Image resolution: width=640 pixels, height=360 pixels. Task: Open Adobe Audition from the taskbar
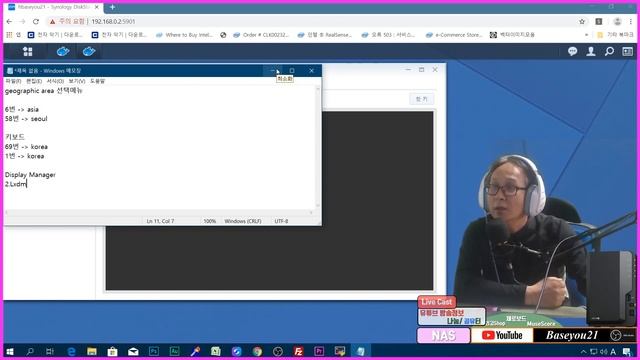(174, 351)
